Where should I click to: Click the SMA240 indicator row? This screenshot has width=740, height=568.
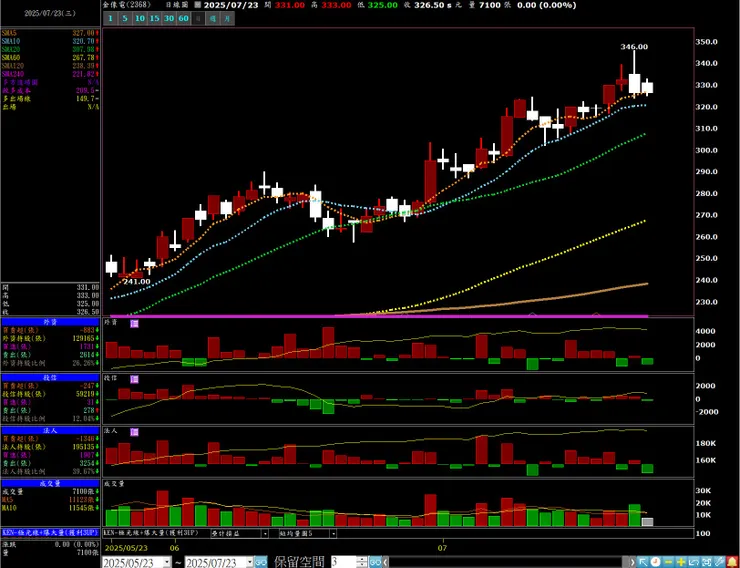coord(50,74)
